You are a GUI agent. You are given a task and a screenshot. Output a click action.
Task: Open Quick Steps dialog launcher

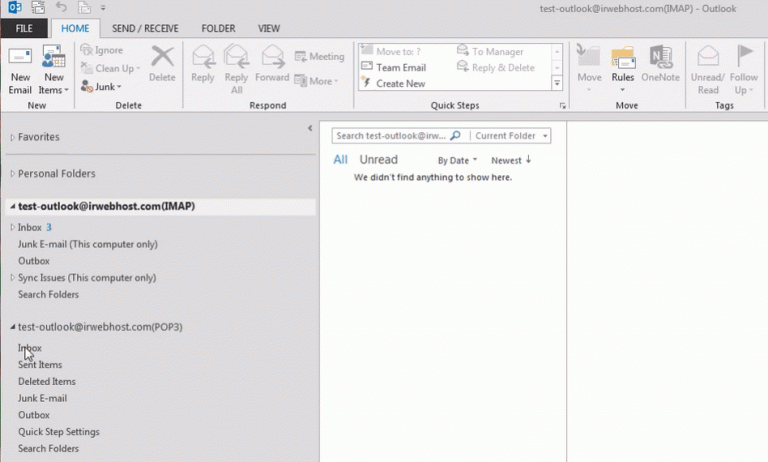(x=562, y=106)
